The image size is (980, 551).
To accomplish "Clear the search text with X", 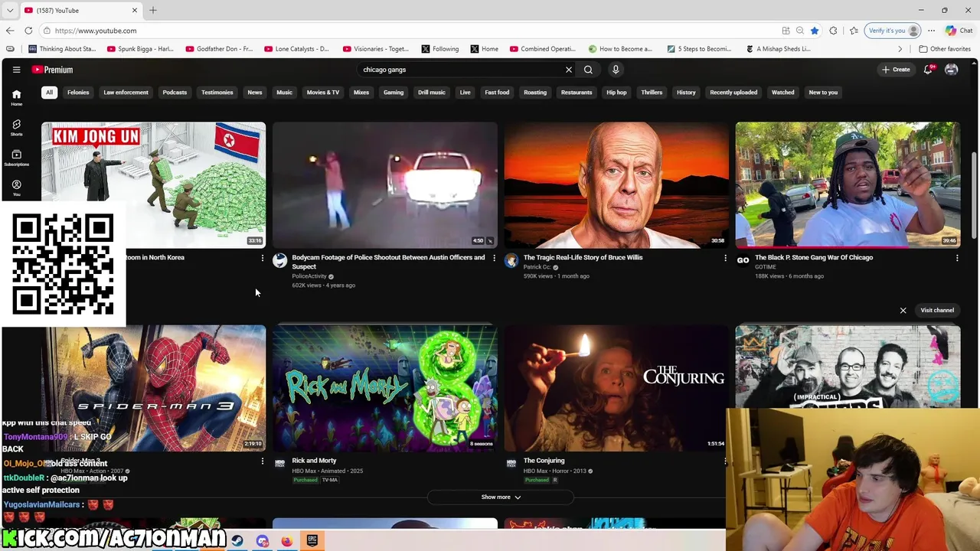I will point(569,70).
